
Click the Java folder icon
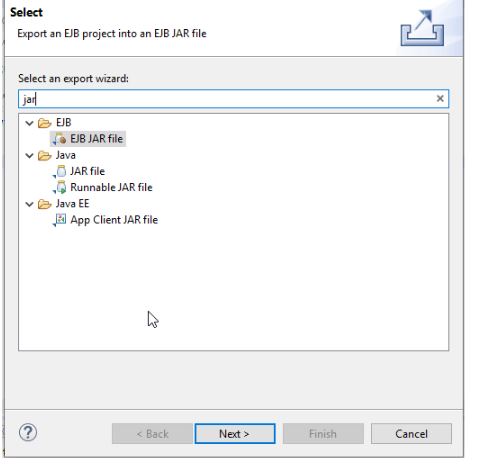pyautogui.click(x=44, y=155)
